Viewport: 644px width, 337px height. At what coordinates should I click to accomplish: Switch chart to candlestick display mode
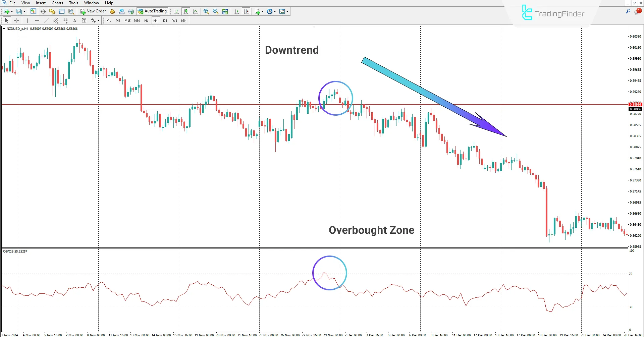(x=186, y=11)
